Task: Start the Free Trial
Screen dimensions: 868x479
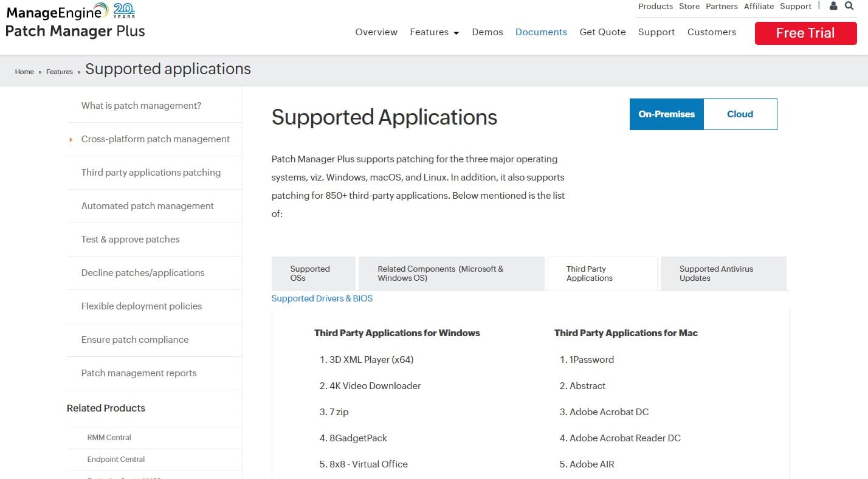Action: tap(805, 33)
